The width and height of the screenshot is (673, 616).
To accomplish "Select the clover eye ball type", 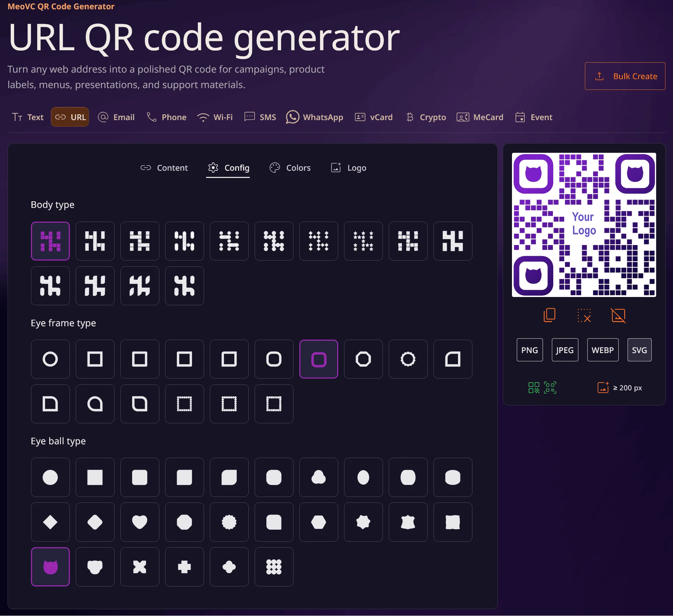I will click(x=229, y=567).
